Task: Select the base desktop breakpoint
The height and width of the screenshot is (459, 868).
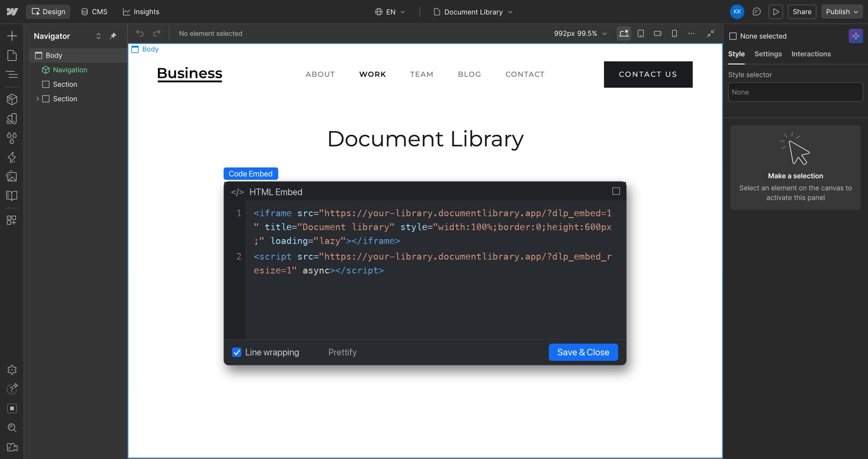Action: (x=624, y=33)
